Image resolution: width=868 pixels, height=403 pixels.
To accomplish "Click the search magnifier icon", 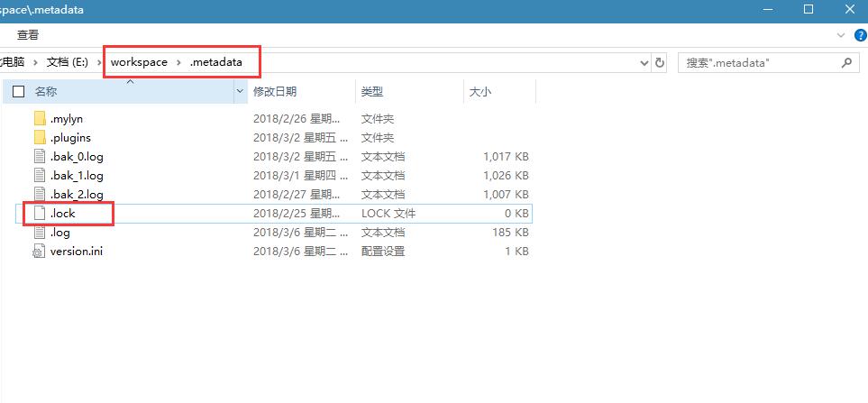I will click(x=846, y=62).
